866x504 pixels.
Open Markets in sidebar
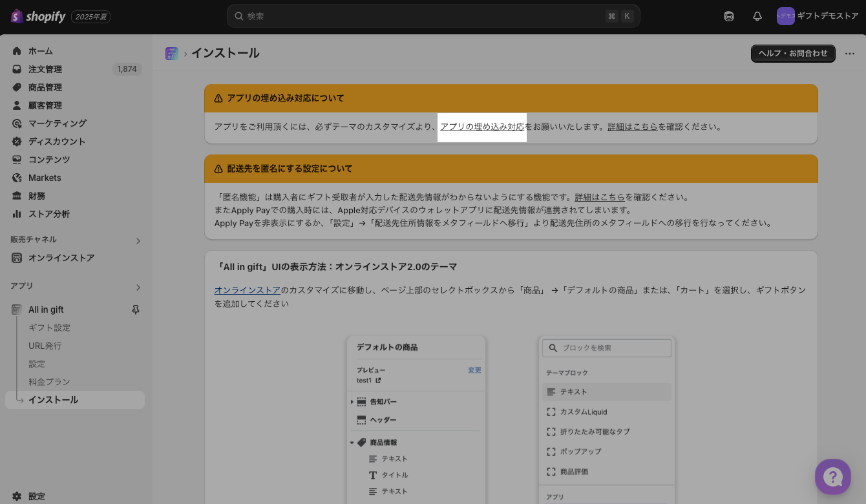45,178
